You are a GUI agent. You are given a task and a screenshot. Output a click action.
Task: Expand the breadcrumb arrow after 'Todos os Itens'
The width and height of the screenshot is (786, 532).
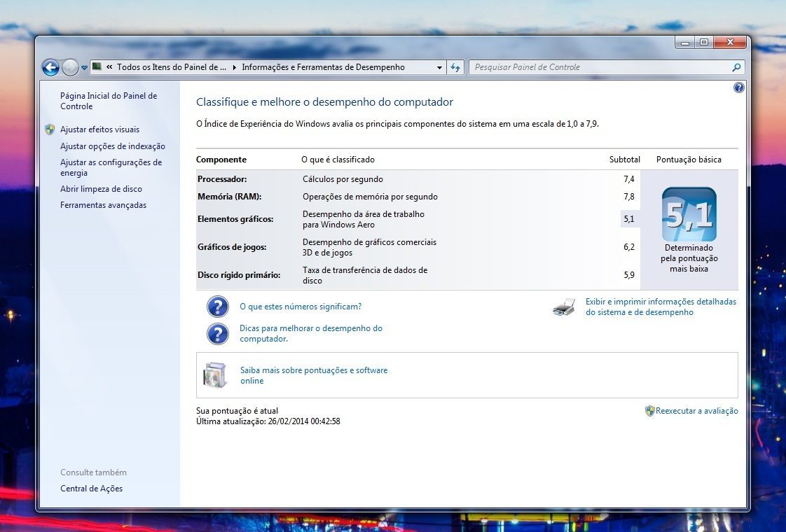[x=234, y=67]
